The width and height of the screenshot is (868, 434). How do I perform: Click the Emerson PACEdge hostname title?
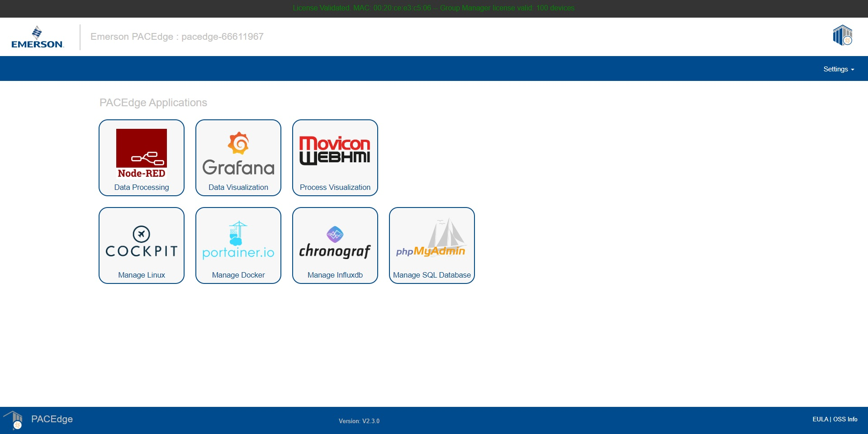177,37
